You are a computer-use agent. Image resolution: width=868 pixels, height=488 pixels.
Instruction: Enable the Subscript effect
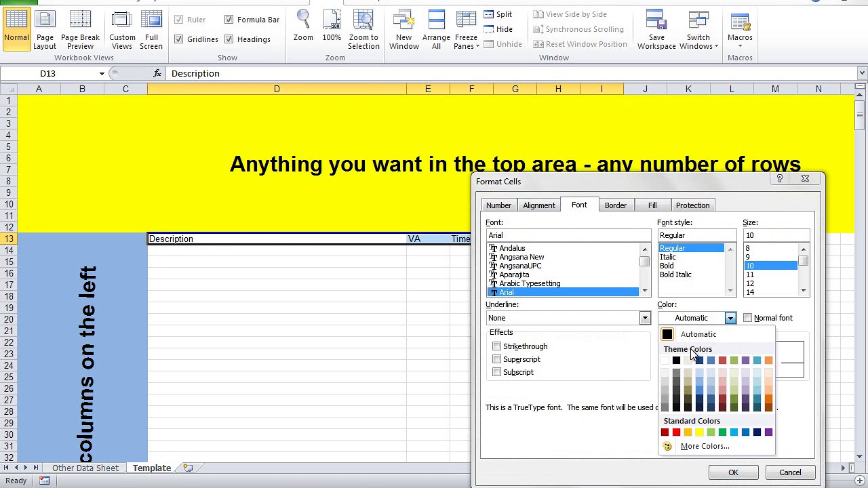[x=496, y=372]
